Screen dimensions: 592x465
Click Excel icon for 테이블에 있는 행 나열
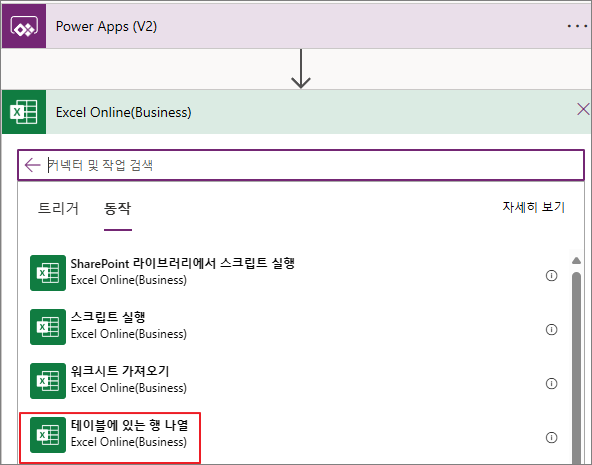pos(48,435)
